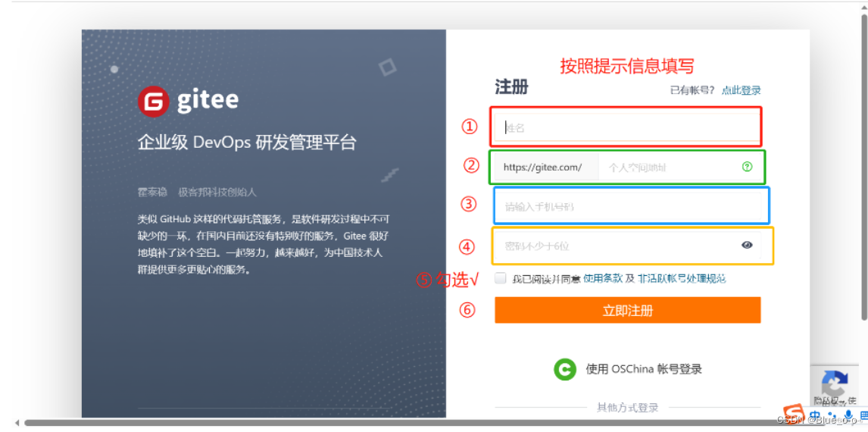Open the 点此登录 login link
The width and height of the screenshot is (868, 432).
pos(742,90)
